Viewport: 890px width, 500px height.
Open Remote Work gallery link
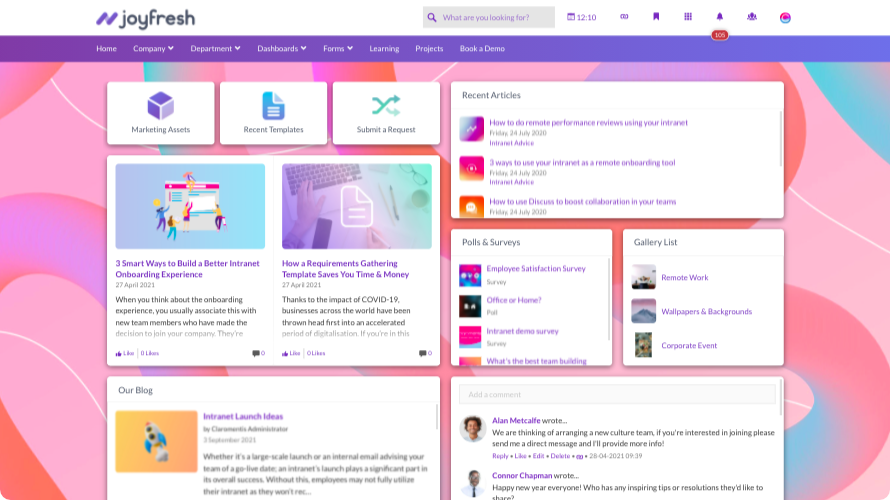(685, 278)
